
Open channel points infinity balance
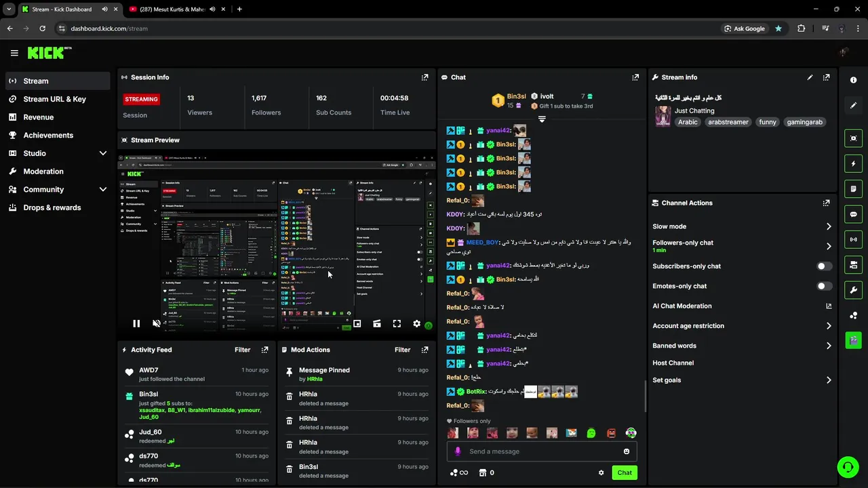[x=459, y=473]
